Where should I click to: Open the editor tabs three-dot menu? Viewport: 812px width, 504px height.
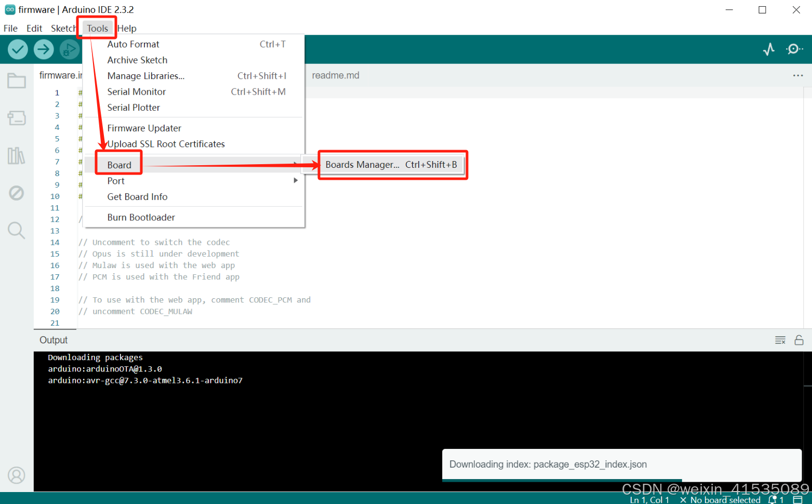[x=798, y=76]
